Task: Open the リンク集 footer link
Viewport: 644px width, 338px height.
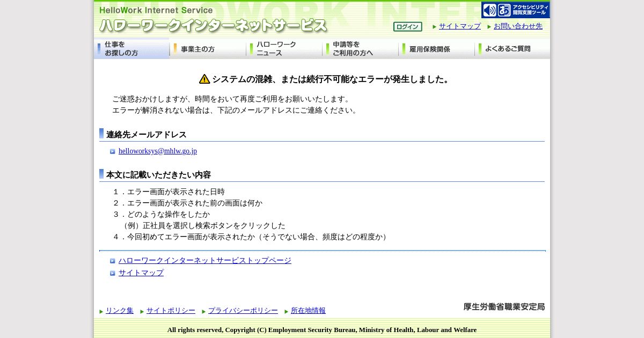Action: [x=120, y=311]
